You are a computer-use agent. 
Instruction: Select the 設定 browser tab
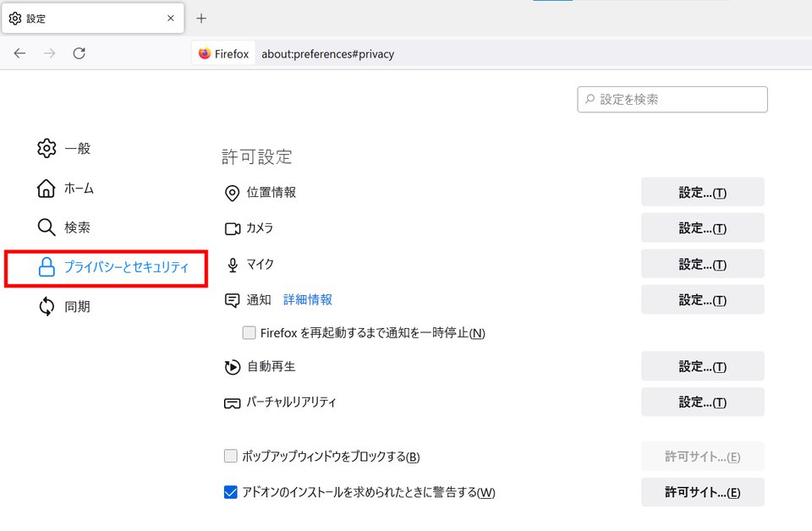point(93,19)
